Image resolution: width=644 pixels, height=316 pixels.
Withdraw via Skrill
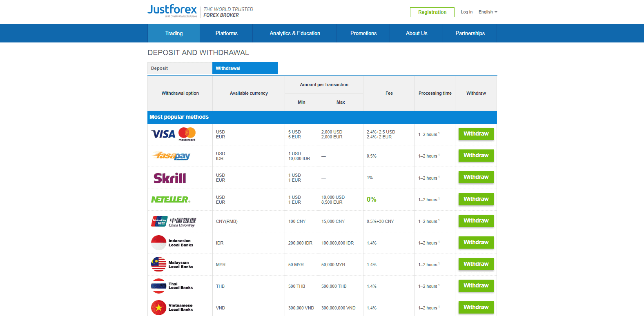[476, 177]
